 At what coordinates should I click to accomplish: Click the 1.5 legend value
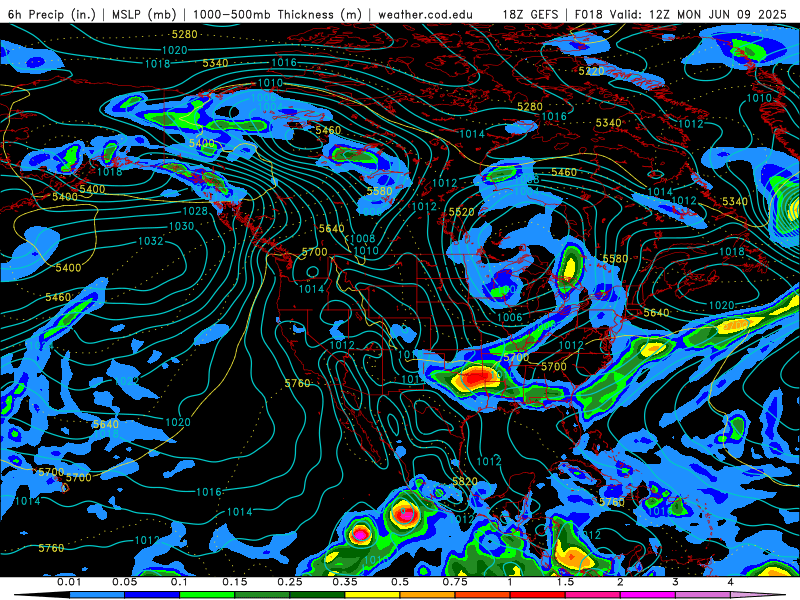[x=565, y=582]
